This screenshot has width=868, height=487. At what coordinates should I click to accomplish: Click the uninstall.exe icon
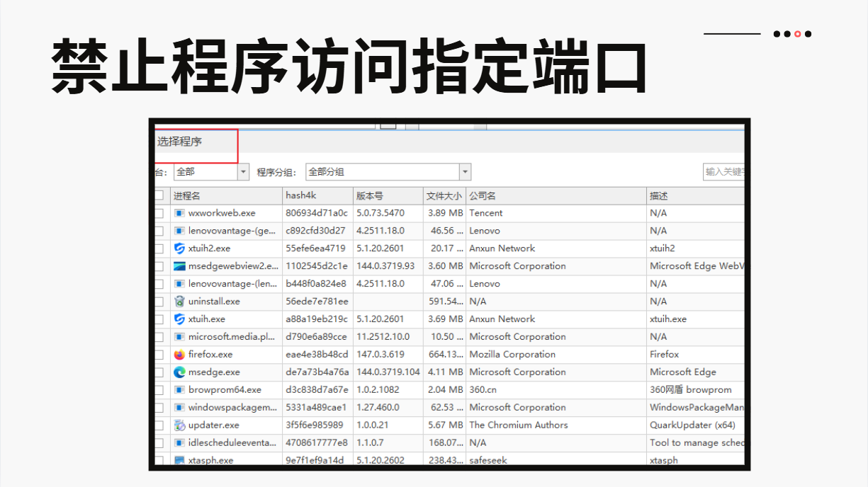tap(179, 302)
